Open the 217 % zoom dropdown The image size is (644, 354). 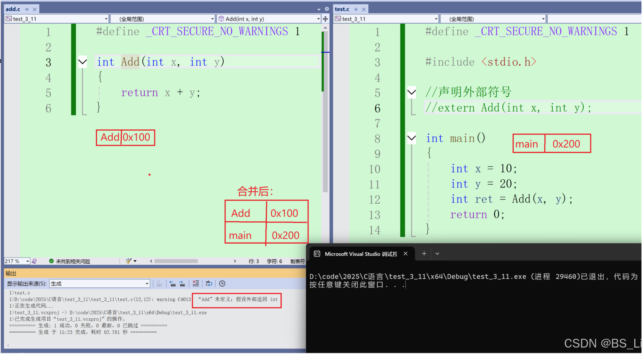pyautogui.click(x=27, y=261)
